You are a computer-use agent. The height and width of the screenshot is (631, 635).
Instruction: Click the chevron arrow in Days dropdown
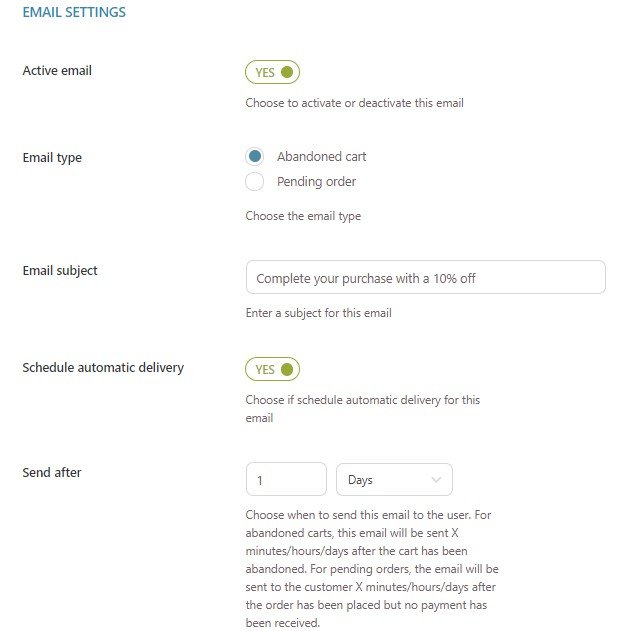click(x=436, y=480)
